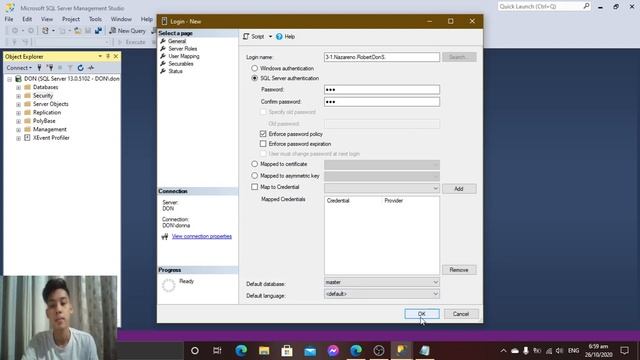Select Mapped to certificate radio button
Screen dimensions: 640x360
tap(254, 164)
